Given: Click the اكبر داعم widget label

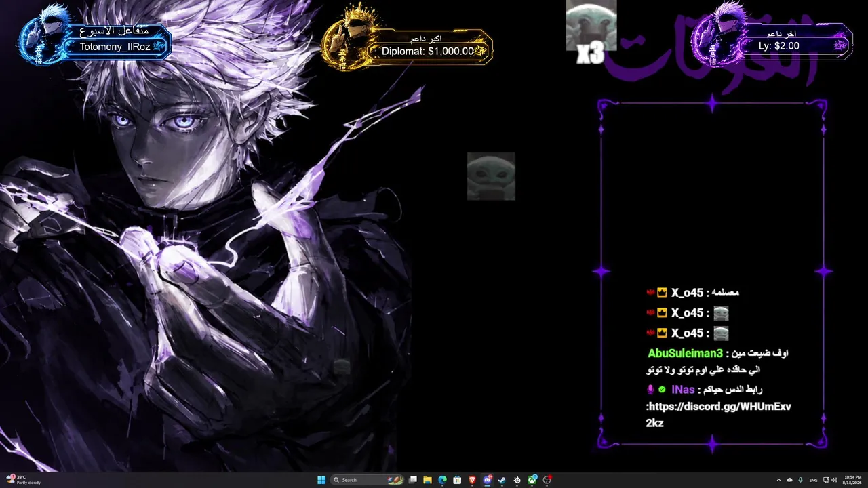Looking at the screenshot, I should tap(427, 39).
